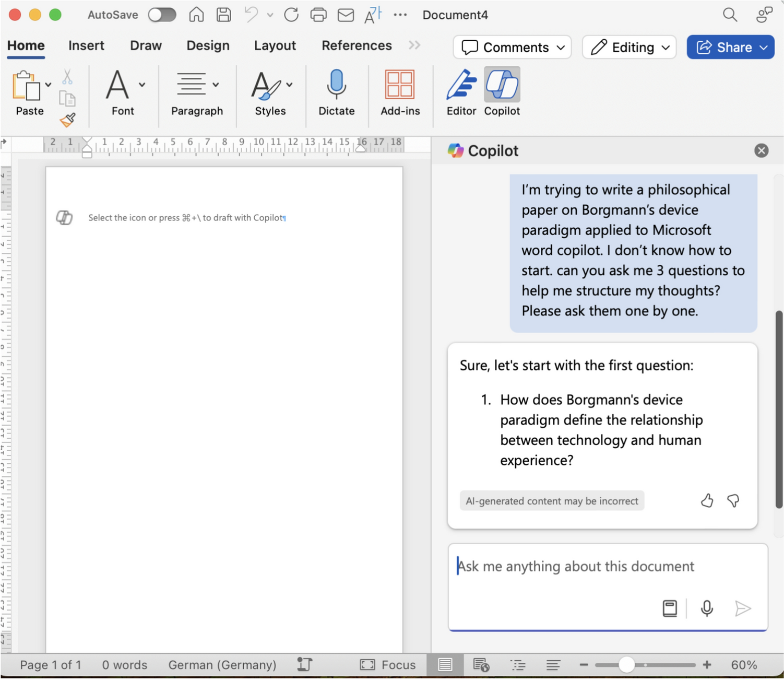The width and height of the screenshot is (784, 679).
Task: Switch to the Home ribbon tab
Action: click(26, 46)
